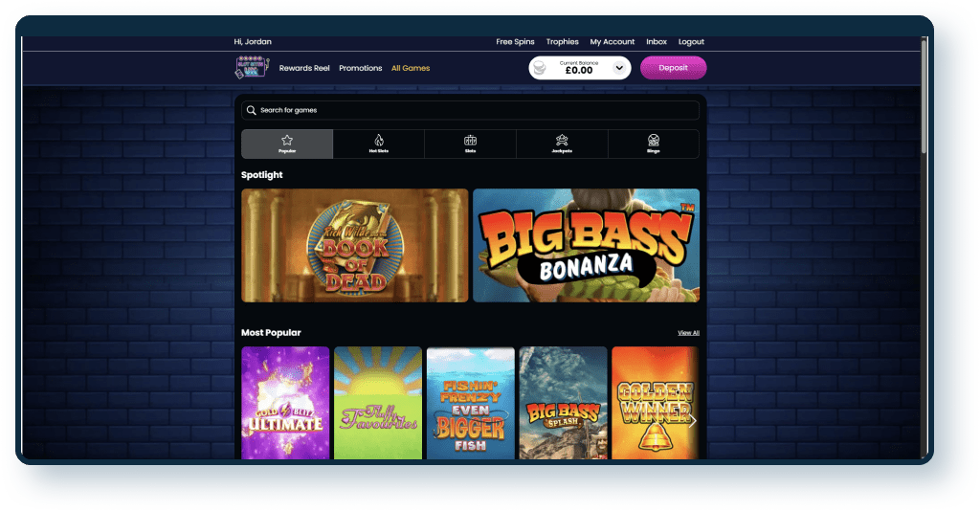Open the Popular category star tab

pyautogui.click(x=287, y=144)
